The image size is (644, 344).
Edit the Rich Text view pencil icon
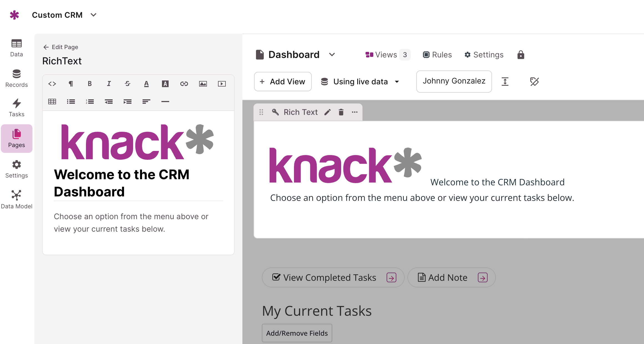pyautogui.click(x=328, y=112)
